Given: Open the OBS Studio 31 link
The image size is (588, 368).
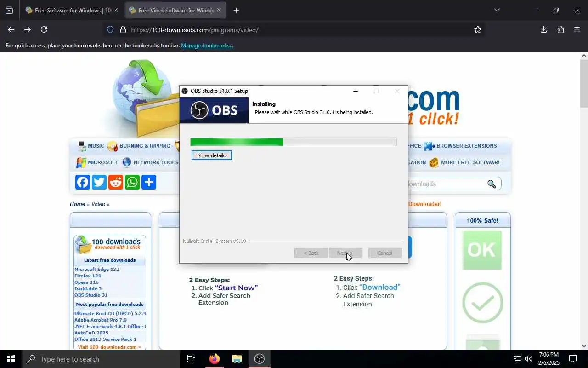Looking at the screenshot, I should 91,295.
